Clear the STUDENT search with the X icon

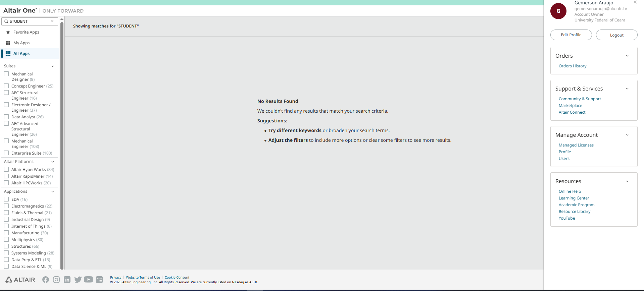[52, 21]
